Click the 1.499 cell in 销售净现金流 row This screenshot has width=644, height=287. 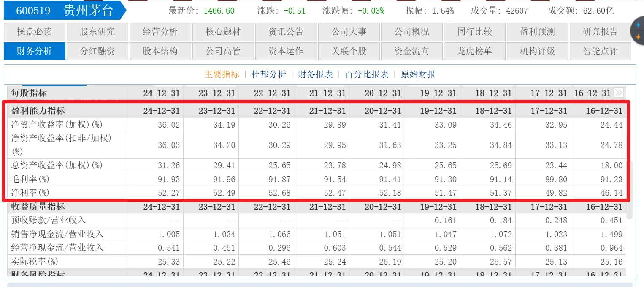612,234
